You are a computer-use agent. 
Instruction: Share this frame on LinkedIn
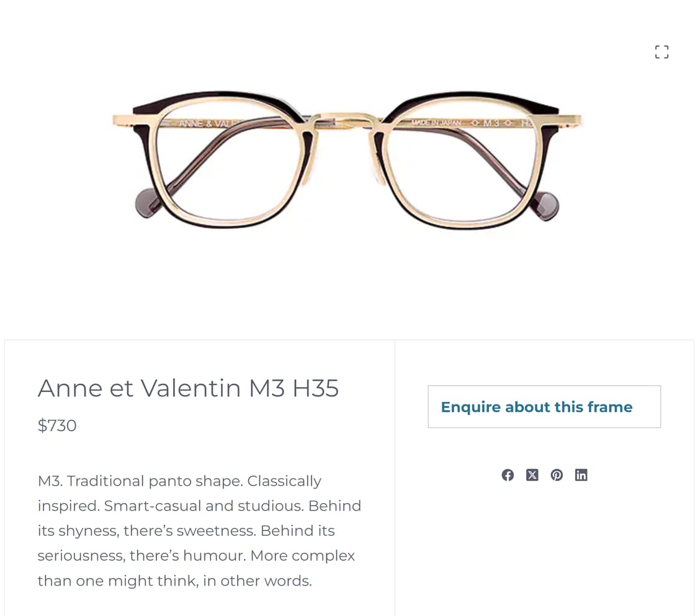[x=581, y=475]
